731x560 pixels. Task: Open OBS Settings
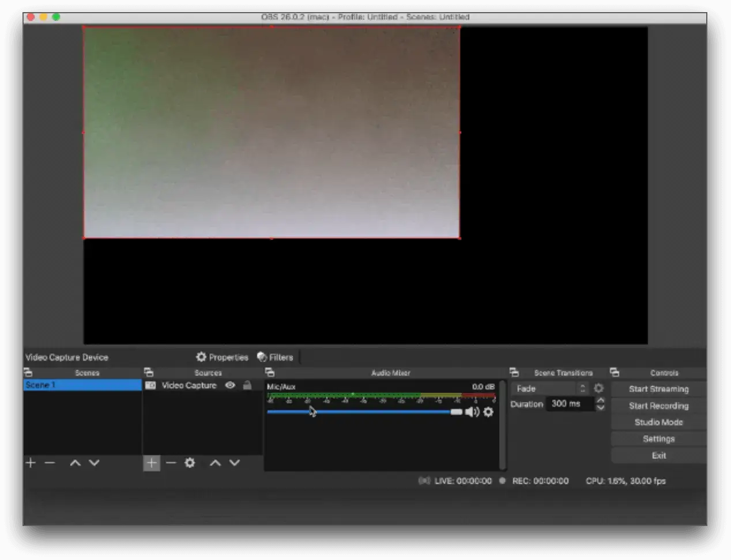click(658, 438)
